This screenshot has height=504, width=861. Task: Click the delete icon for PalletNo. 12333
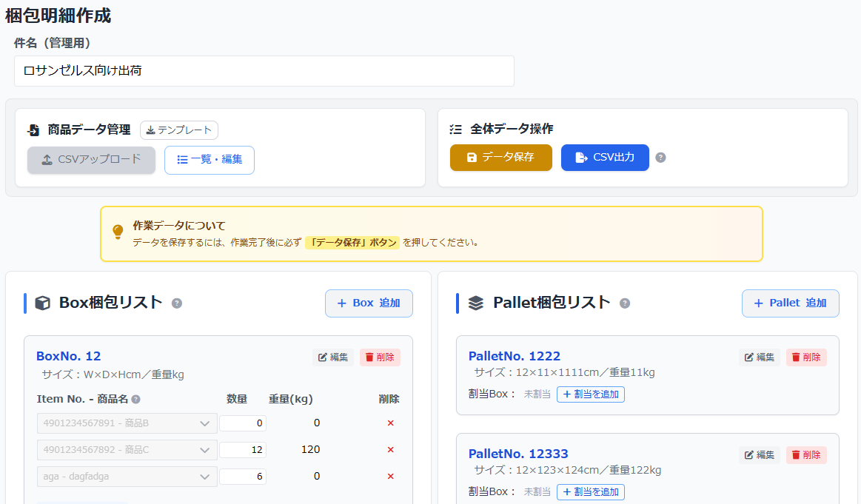pos(806,454)
